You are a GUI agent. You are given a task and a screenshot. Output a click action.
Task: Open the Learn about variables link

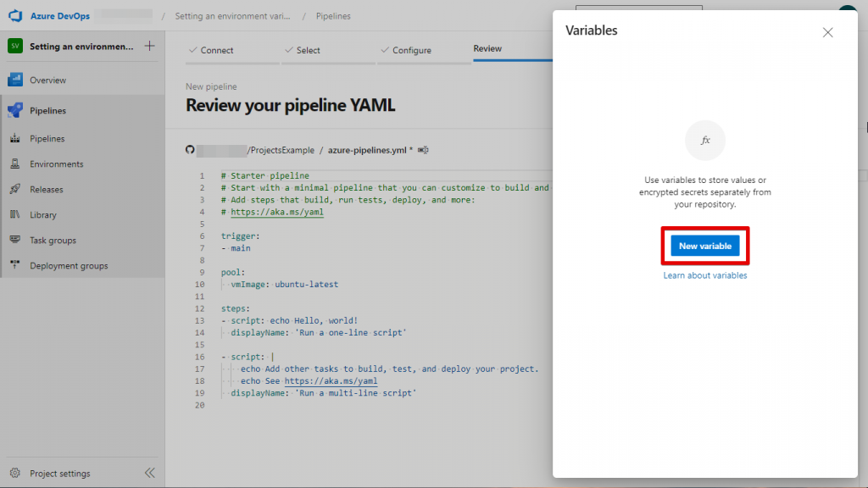click(704, 274)
